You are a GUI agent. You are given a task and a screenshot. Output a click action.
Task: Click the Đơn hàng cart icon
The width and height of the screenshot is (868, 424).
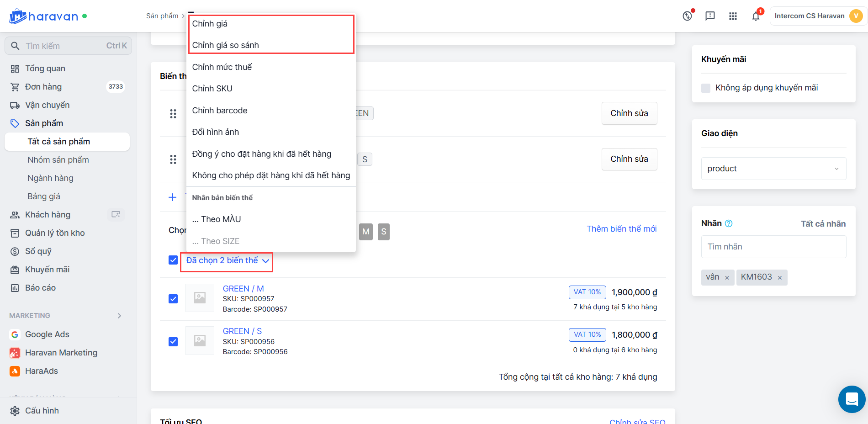pyautogui.click(x=15, y=87)
